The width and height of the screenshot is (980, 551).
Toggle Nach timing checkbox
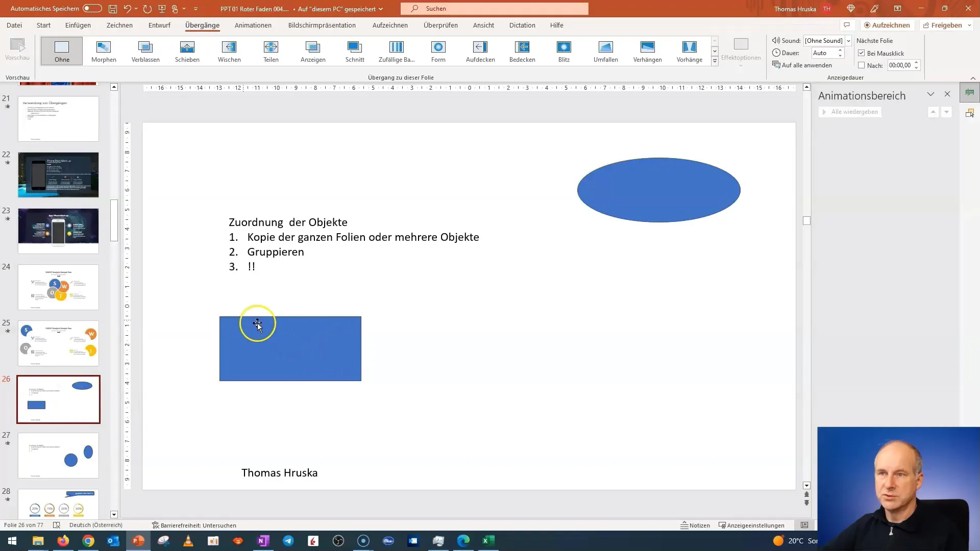[862, 65]
